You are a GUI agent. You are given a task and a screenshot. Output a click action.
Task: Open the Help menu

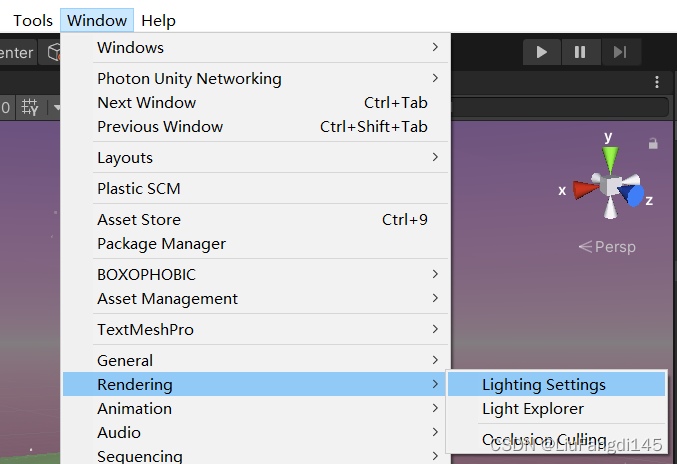(x=158, y=20)
